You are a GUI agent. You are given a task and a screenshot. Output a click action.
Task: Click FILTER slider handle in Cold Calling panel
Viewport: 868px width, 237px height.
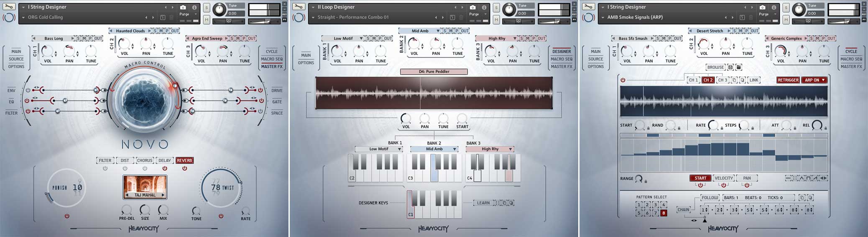coord(58,111)
